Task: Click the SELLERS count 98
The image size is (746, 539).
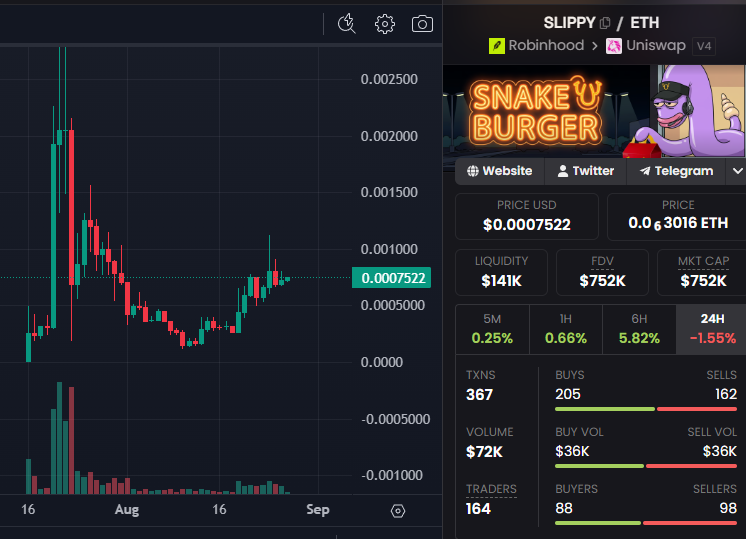Action: click(728, 509)
